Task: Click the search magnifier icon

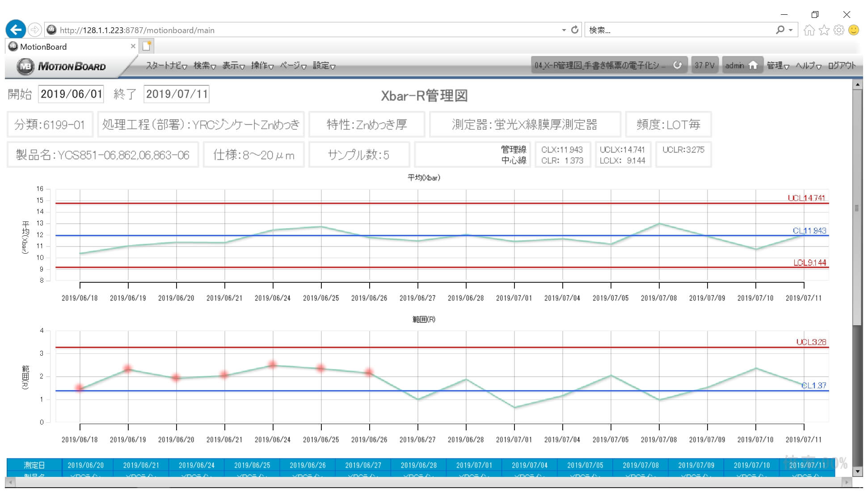Action: [x=780, y=30]
